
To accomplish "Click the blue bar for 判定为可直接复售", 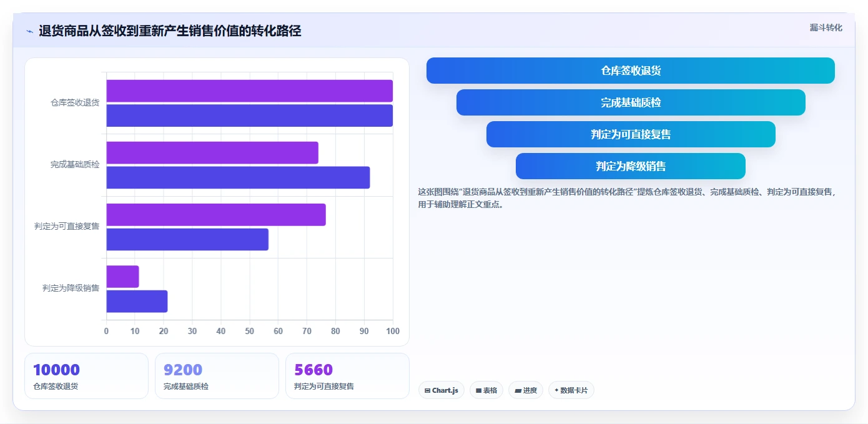I will click(x=187, y=240).
